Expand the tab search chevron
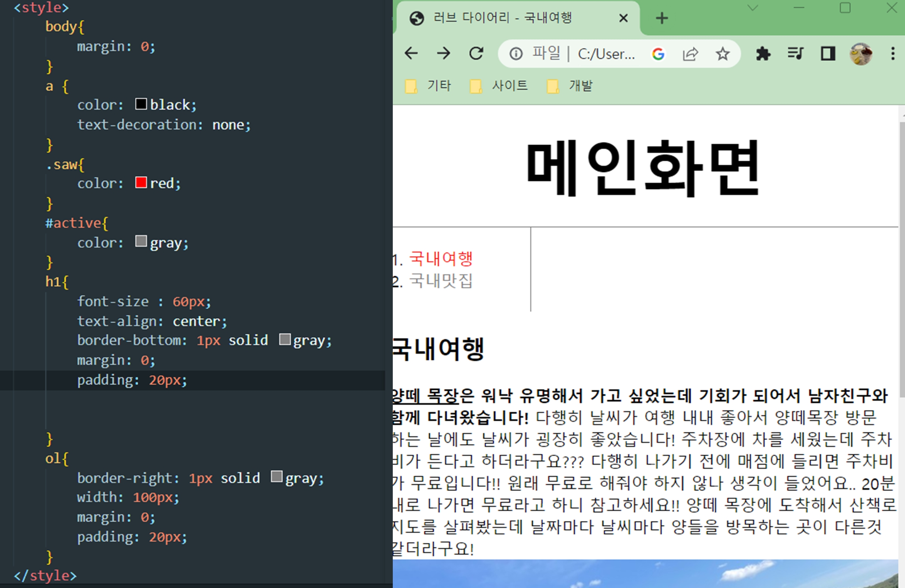 753,8
